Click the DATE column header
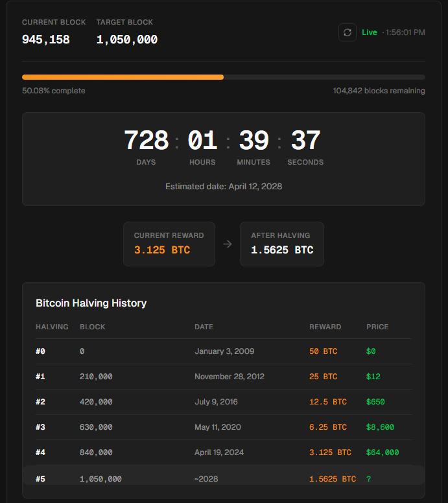Image resolution: width=448 pixels, height=503 pixels. click(x=204, y=327)
